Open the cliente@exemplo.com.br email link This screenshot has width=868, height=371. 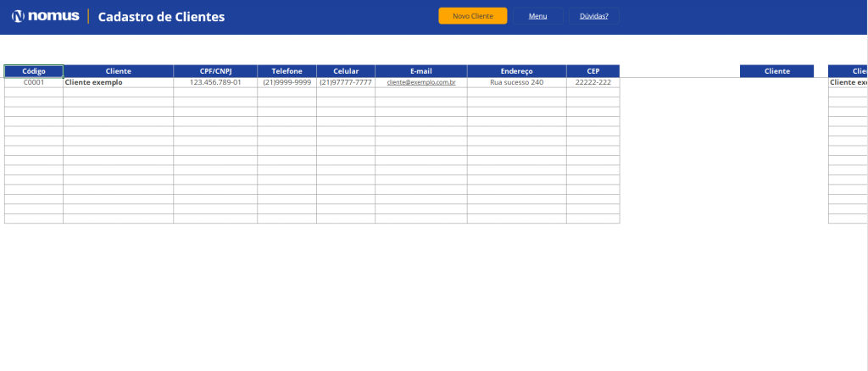click(421, 83)
